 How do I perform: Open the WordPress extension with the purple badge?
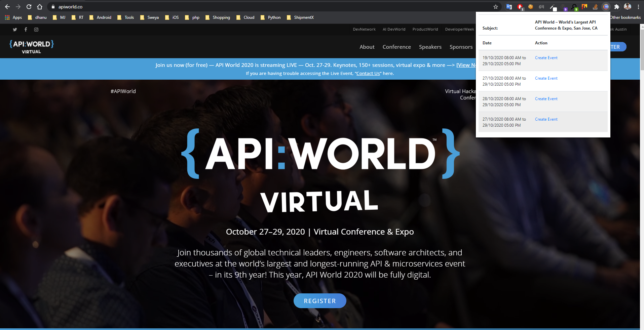tap(564, 7)
